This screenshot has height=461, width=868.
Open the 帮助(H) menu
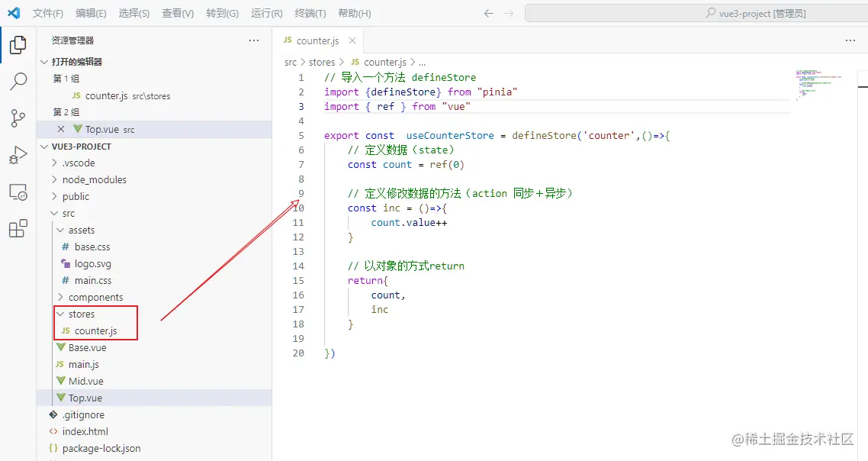[354, 13]
